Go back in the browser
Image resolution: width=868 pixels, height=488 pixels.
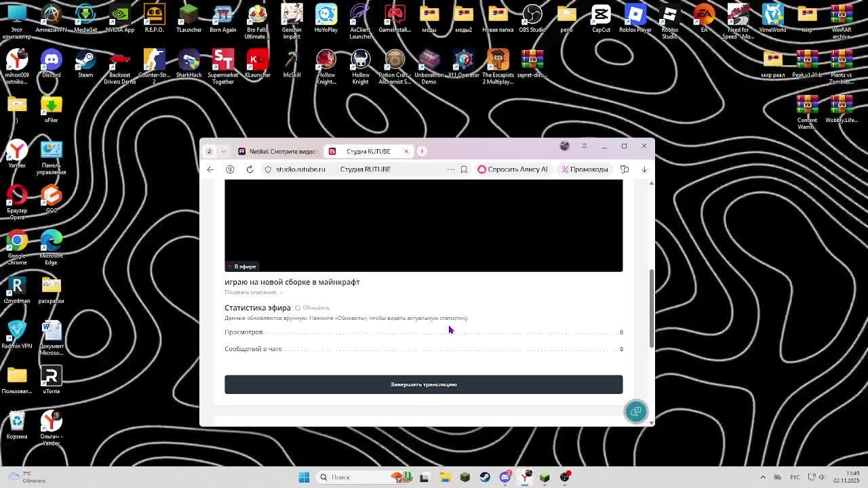210,169
